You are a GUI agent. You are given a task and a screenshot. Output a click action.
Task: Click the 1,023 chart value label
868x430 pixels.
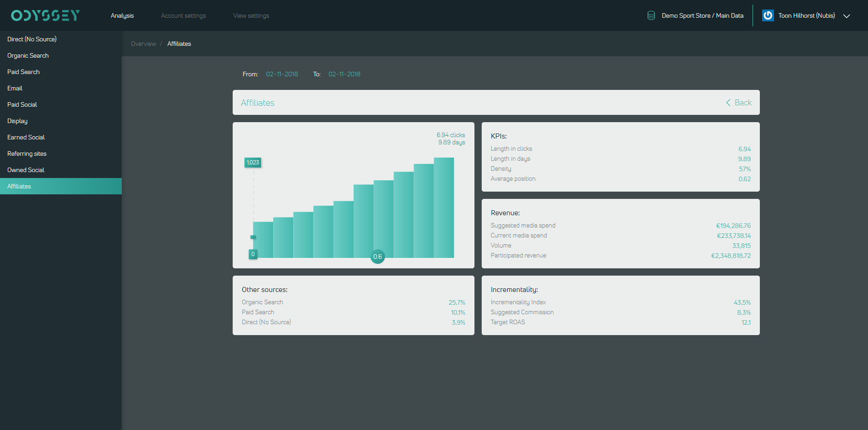pyautogui.click(x=253, y=163)
